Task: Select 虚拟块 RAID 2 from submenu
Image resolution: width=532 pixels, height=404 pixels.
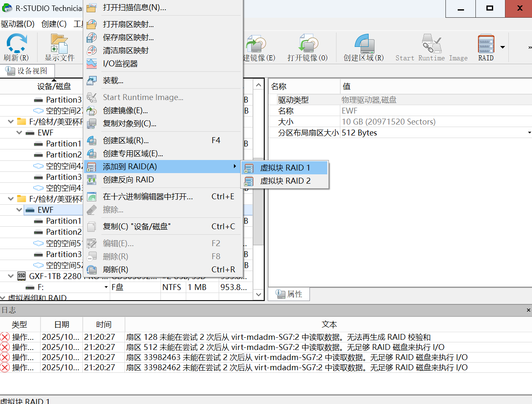Action: click(x=285, y=181)
